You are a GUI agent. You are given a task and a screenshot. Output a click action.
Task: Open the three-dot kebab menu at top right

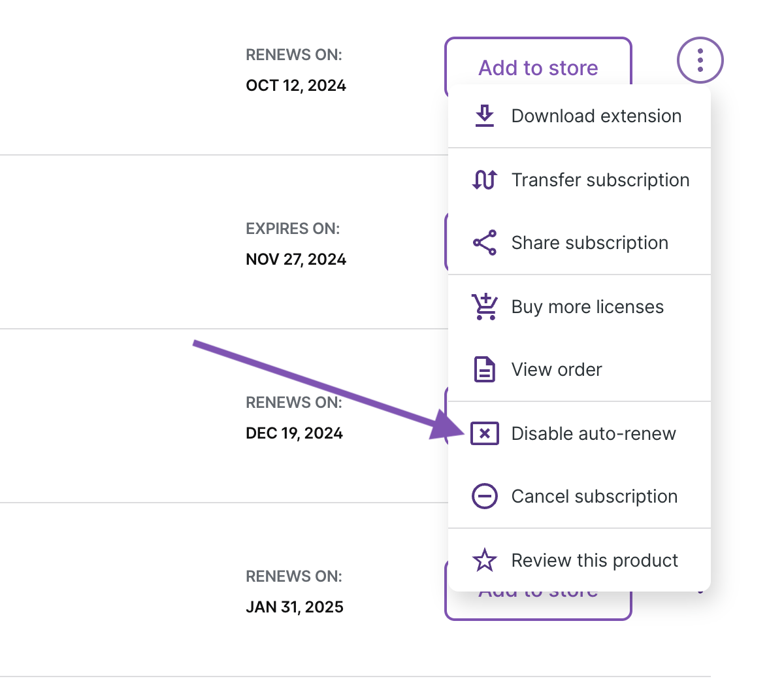[700, 60]
